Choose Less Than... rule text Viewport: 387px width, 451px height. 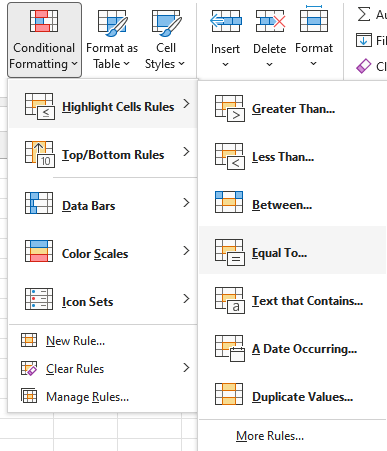pyautogui.click(x=283, y=157)
